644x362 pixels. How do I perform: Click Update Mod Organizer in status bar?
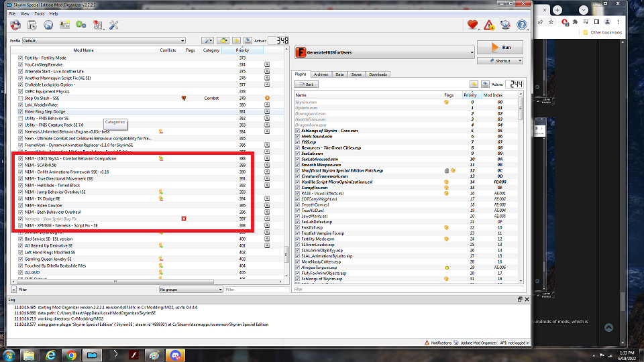(475, 343)
